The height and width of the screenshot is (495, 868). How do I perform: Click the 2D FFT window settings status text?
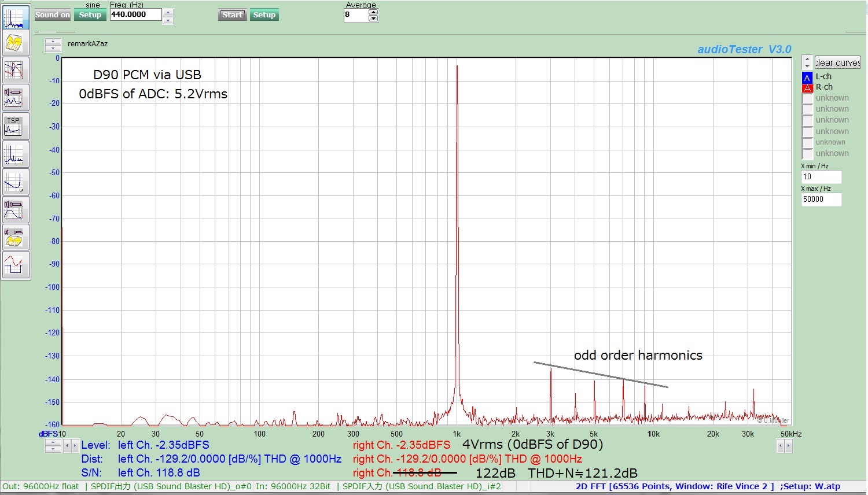tap(708, 486)
